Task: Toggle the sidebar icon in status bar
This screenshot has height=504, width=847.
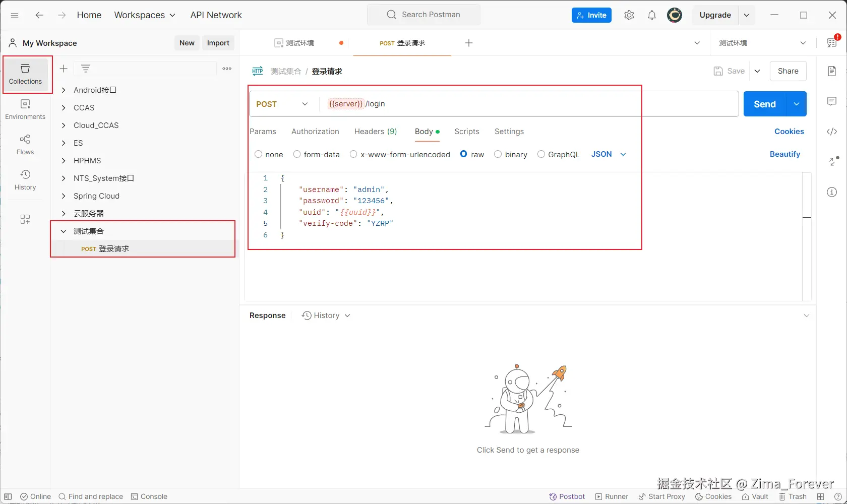Action: [8, 496]
